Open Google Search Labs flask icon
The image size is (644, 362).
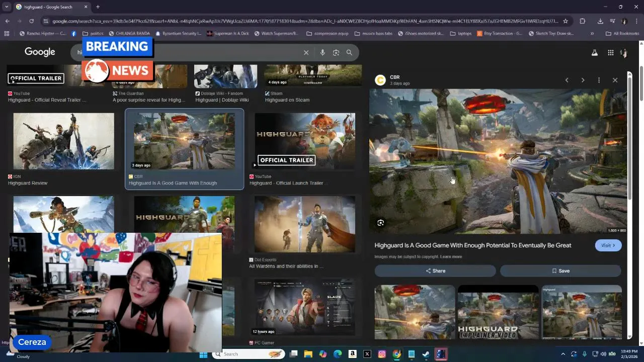point(594,52)
